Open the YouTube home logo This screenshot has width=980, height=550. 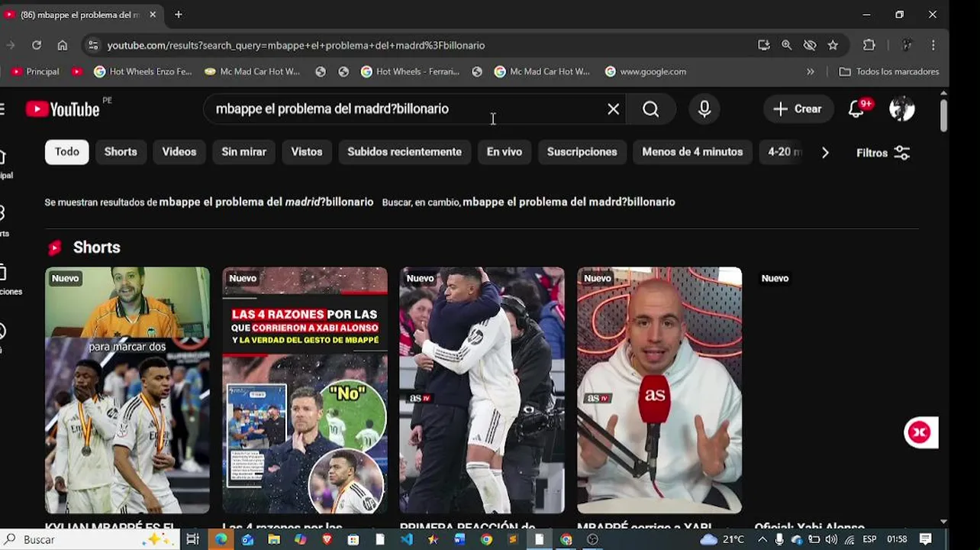pos(63,109)
